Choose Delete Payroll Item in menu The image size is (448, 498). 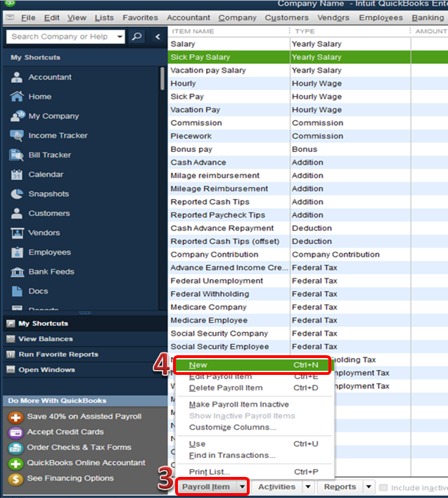[x=253, y=388]
